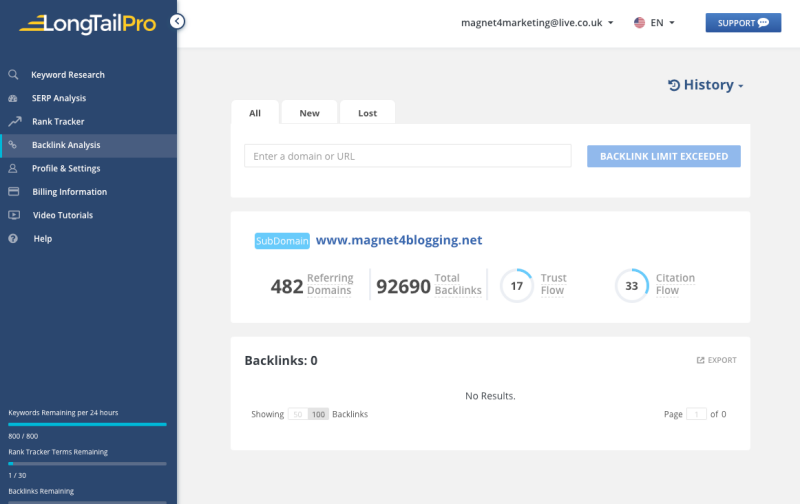The height and width of the screenshot is (504, 800).
Task: Click the Export icon in Backlinks panel
Action: 701,360
